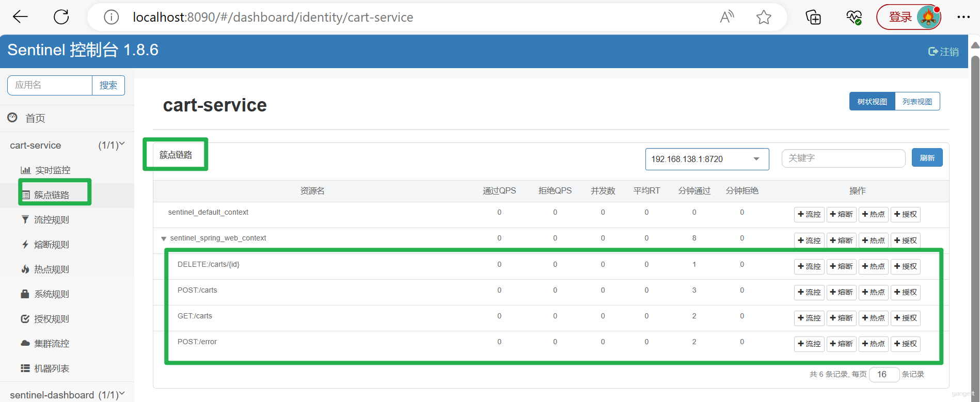Add 授权 rule for sentinel_default_context
Viewport: 980px width, 402px height.
click(x=905, y=214)
